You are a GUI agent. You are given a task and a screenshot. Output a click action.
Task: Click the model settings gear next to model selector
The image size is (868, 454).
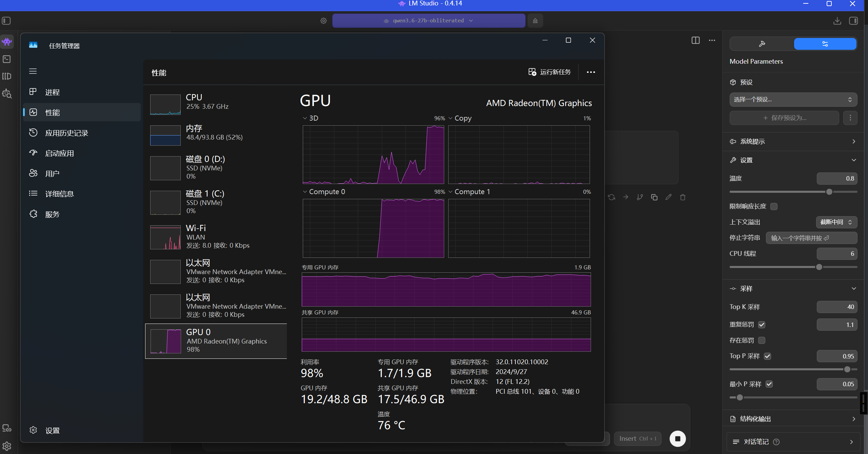click(323, 21)
